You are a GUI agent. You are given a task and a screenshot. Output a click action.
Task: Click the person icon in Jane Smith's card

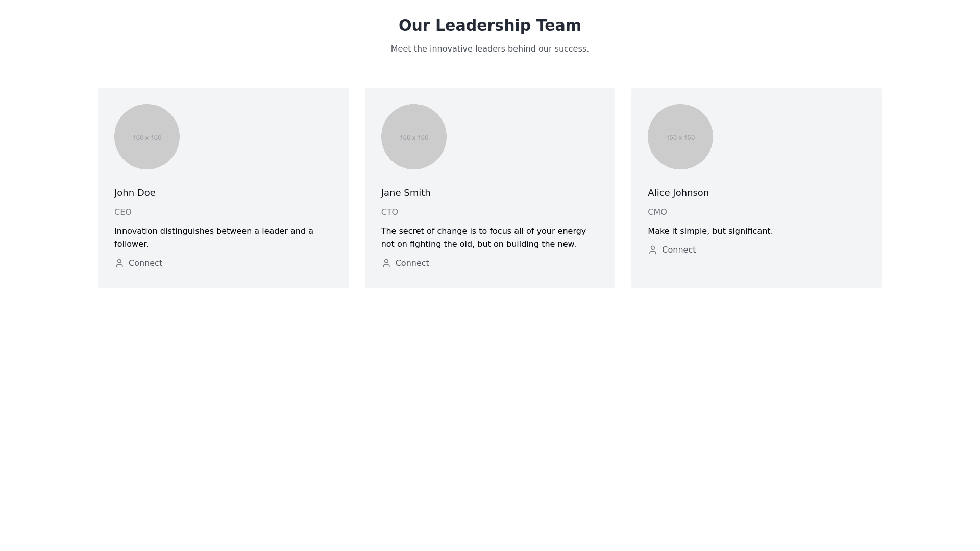386,263
